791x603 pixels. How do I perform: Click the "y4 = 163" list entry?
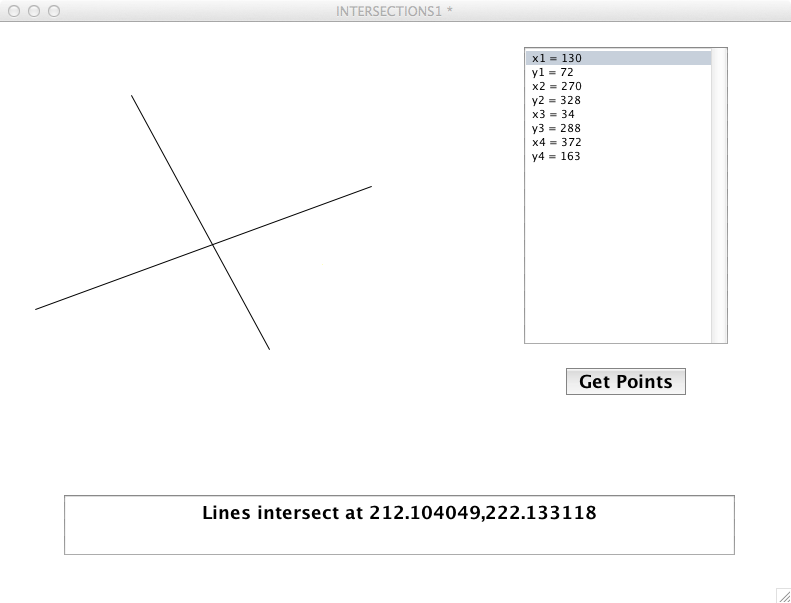tap(557, 157)
